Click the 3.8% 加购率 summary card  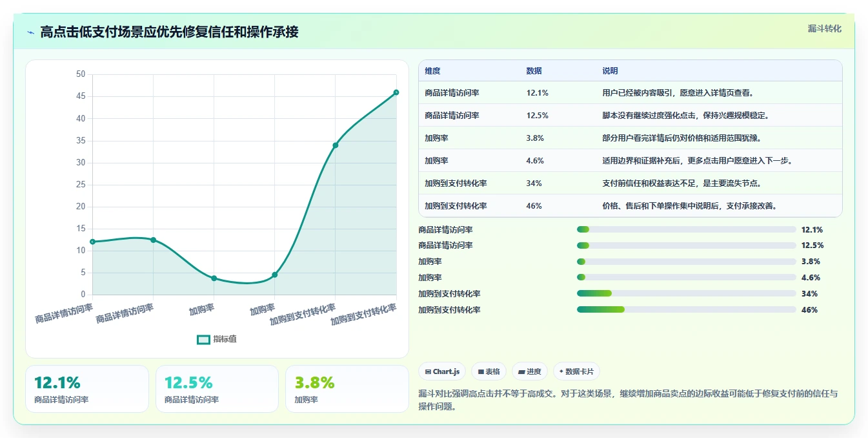pos(347,389)
